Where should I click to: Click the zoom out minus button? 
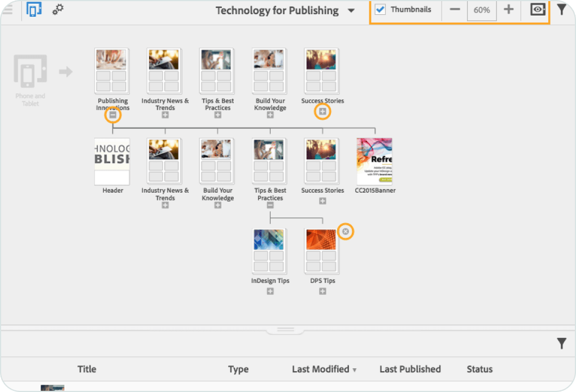[455, 10]
